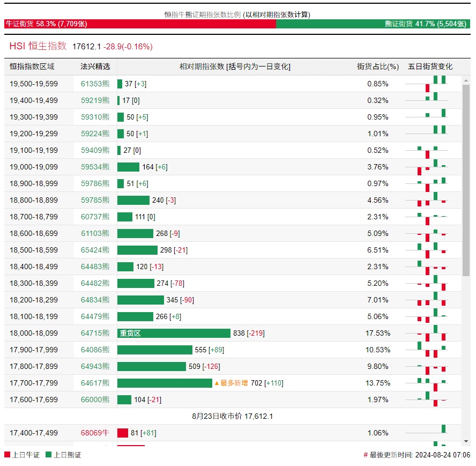
Task: Click the scrollbar down arrow
Action: [x=466, y=441]
